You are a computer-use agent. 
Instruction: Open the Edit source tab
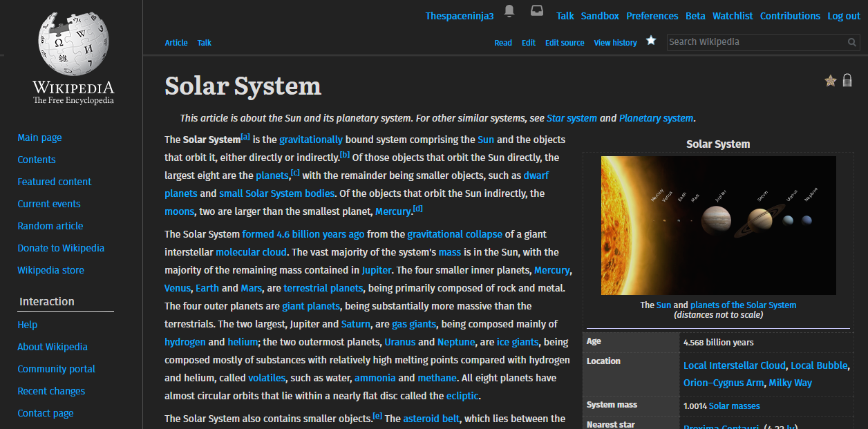(565, 43)
